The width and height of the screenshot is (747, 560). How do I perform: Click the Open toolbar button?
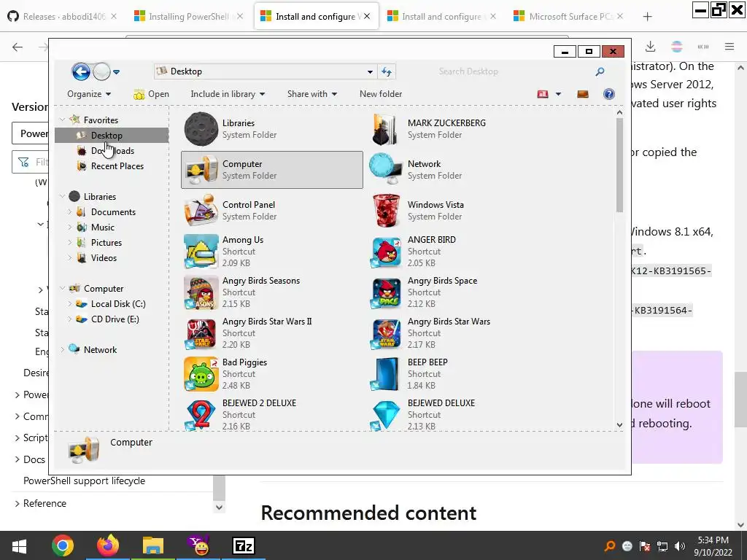pos(152,94)
